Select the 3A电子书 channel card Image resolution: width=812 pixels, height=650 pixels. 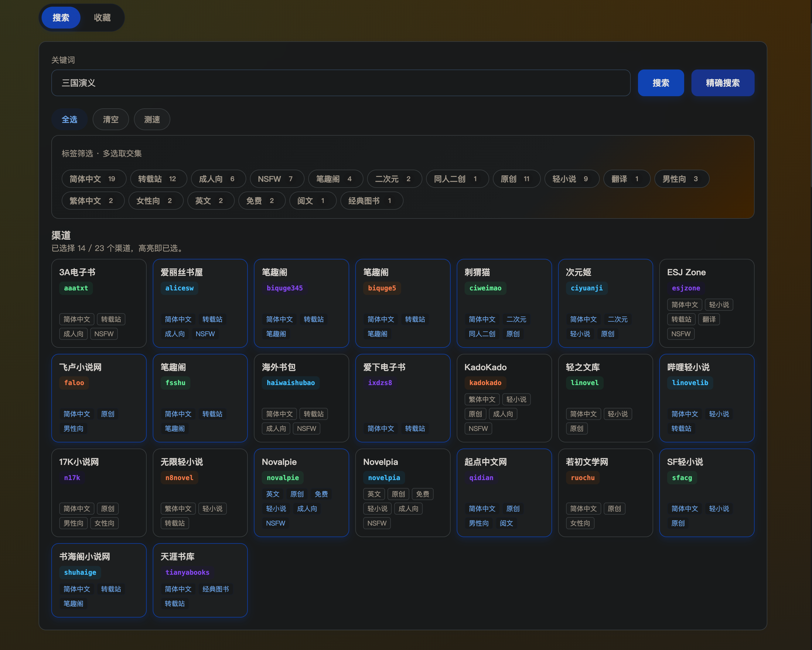(x=99, y=303)
